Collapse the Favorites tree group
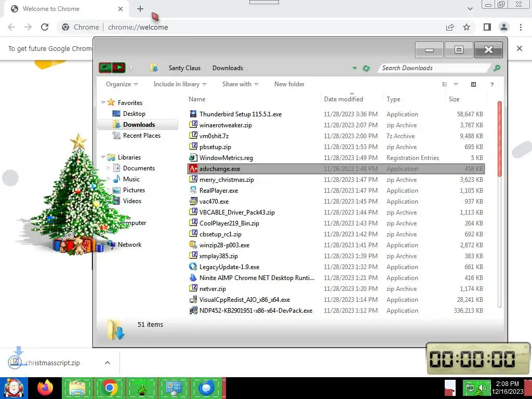Screen dimensions: 532x399 103,102
